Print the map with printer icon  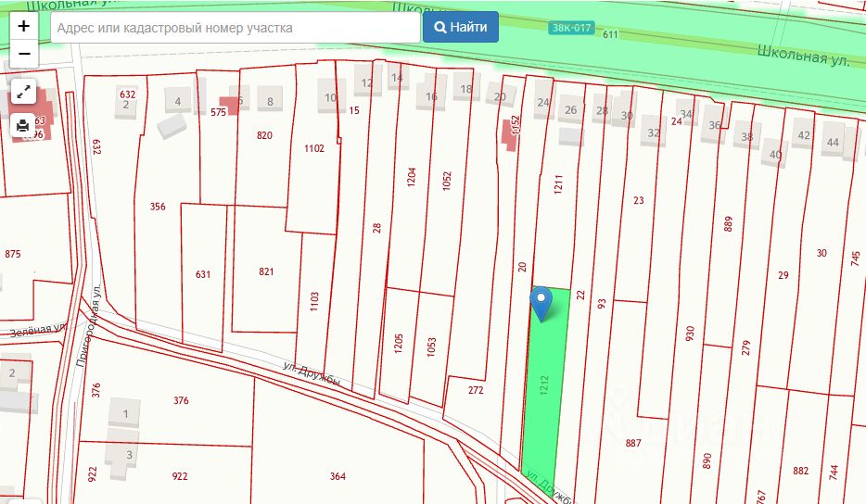coord(23,126)
